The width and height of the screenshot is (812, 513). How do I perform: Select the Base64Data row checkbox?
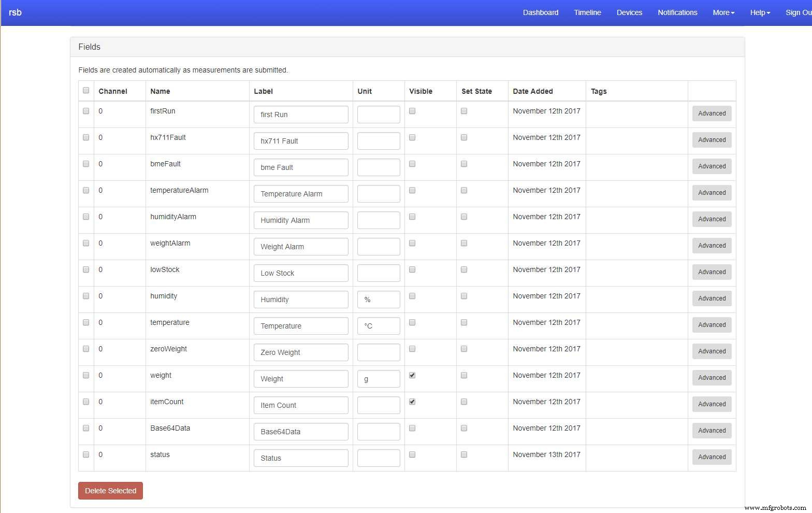(86, 428)
